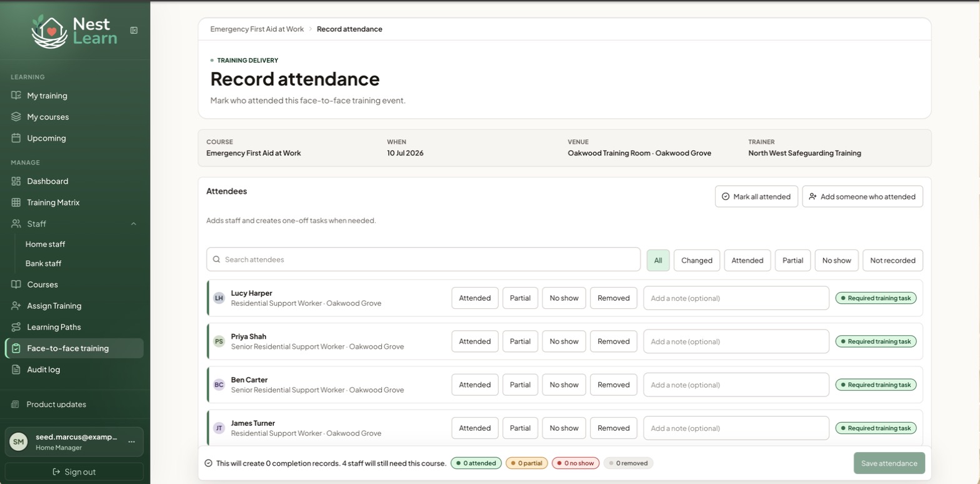Open Emergency First Aid at Work breadcrumb
The width and height of the screenshot is (980, 484).
pyautogui.click(x=257, y=29)
